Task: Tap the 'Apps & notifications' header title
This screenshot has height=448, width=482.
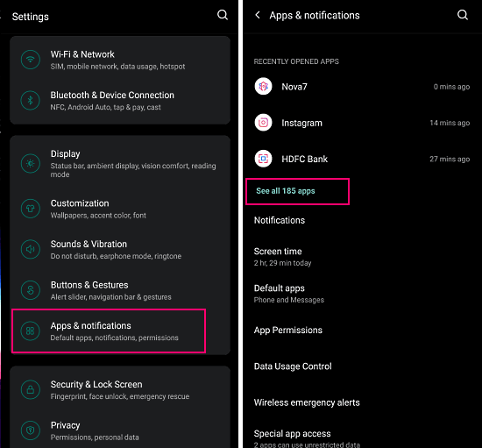Action: (x=315, y=16)
